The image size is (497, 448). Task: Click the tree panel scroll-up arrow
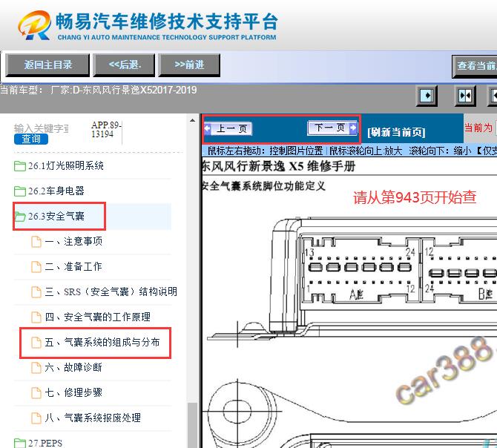[192, 121]
